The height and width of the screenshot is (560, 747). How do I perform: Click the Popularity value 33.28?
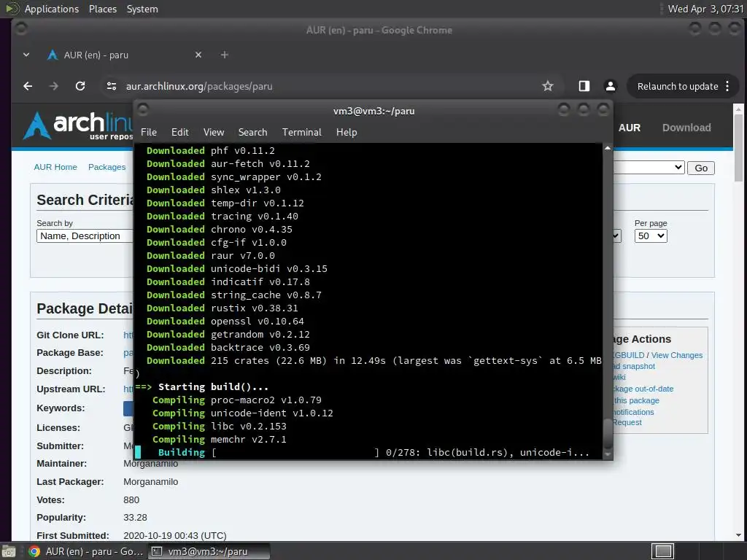pos(135,518)
